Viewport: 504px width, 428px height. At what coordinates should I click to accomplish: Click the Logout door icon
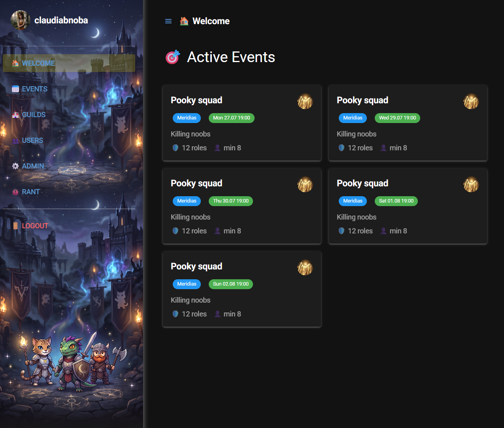[15, 226]
